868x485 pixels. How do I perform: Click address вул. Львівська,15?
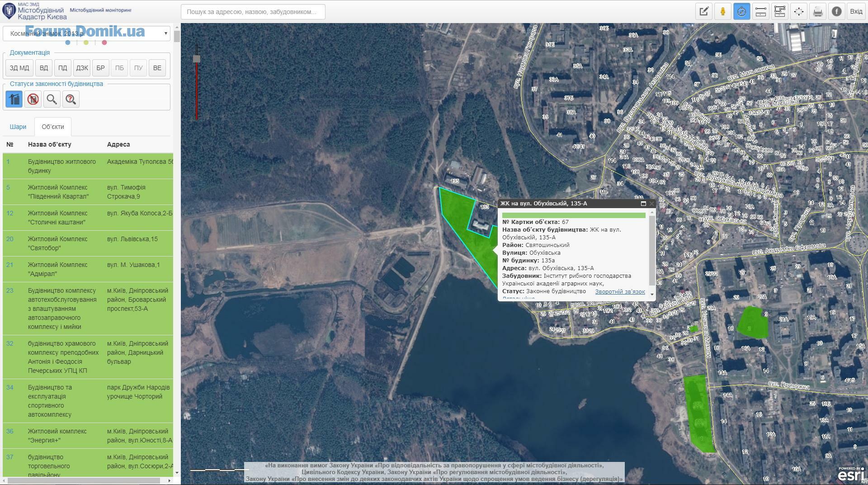[132, 239]
